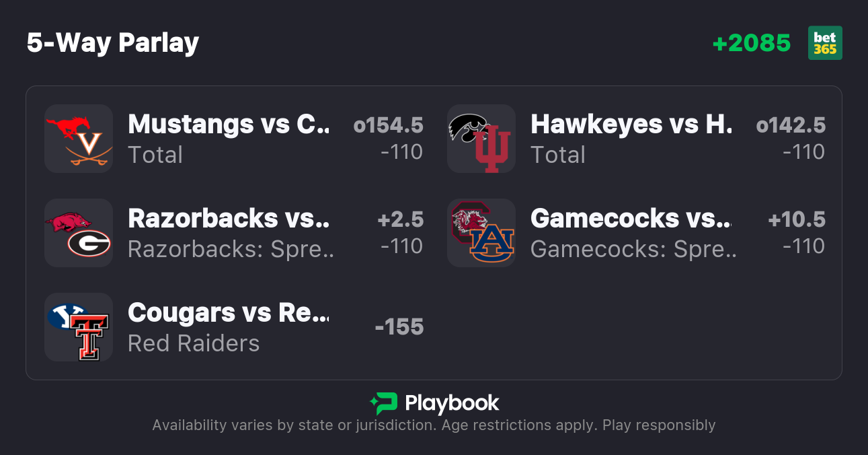The image size is (868, 455).
Task: Select the Razorbacks vs.. matchup title
Action: coord(229,218)
